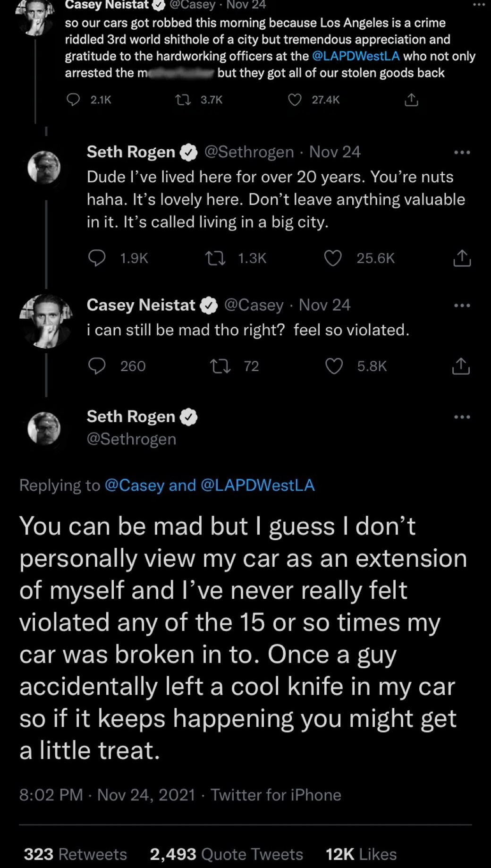Retweet Seth Rogen's first reply
Screen dimensions: 491x868
point(215,258)
